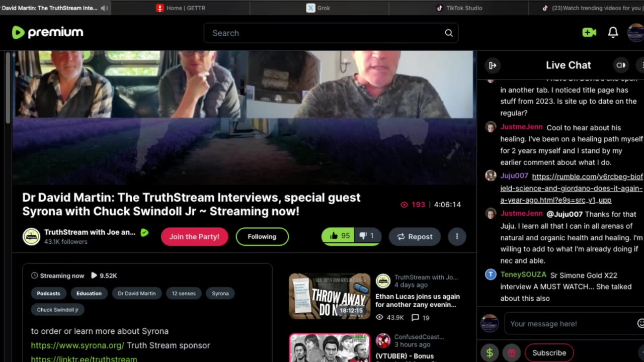Screen dimensions: 644x362
Task: Switch to the Grok browser tab
Action: coord(318,8)
